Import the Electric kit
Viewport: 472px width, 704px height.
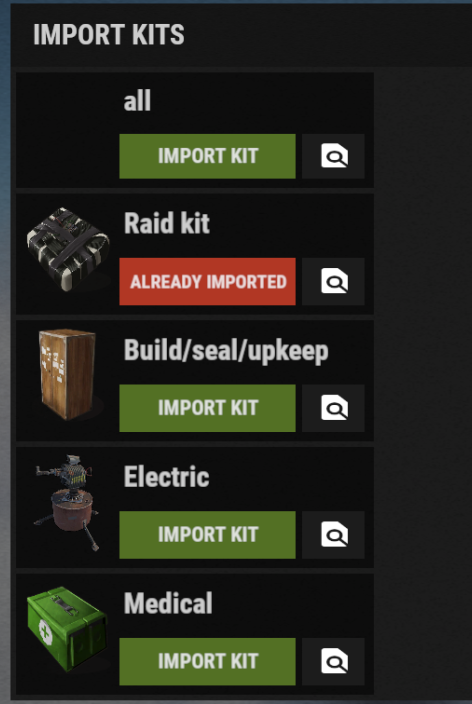[x=207, y=535]
